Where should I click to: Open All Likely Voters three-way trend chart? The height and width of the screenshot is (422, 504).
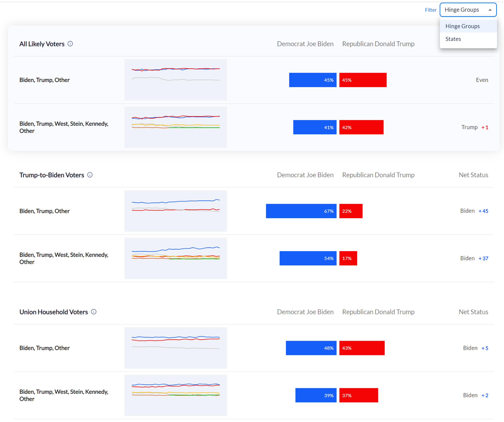point(175,80)
